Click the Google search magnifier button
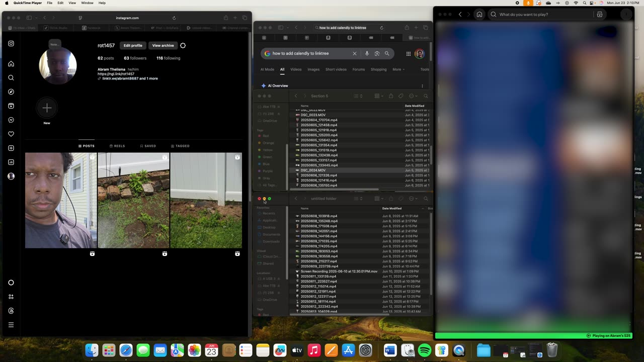The image size is (644, 362). coord(387,53)
